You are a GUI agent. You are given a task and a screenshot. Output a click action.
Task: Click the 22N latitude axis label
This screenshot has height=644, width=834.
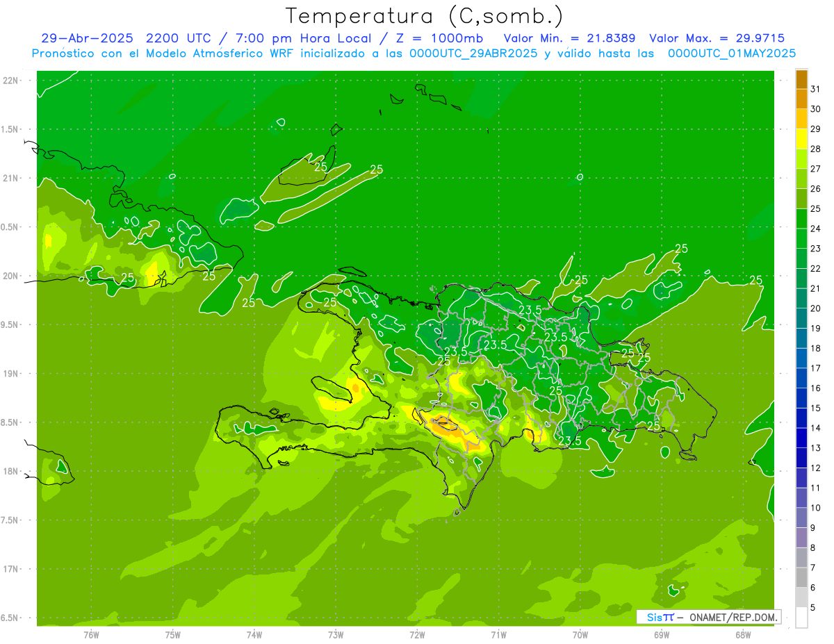point(11,81)
